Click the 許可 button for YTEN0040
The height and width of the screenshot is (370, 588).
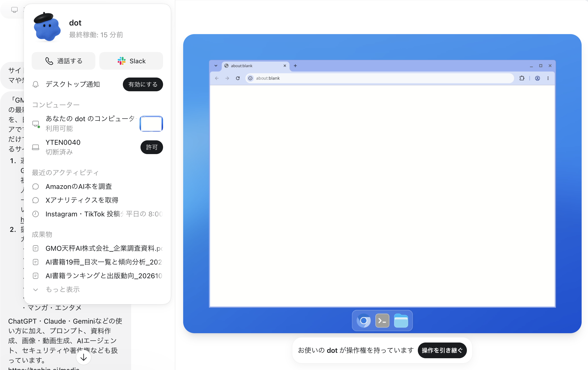152,147
